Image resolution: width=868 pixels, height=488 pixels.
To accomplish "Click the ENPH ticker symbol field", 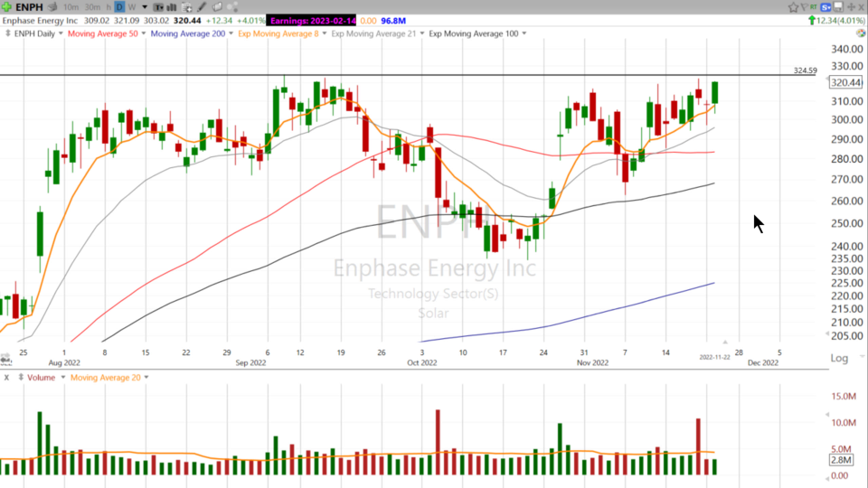I will click(29, 7).
